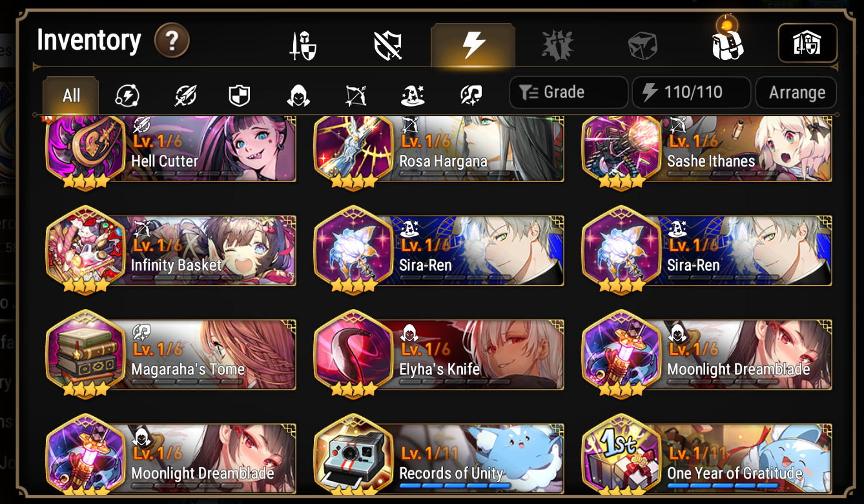Open the burst-badge item tab
This screenshot has height=504, width=864.
(557, 46)
